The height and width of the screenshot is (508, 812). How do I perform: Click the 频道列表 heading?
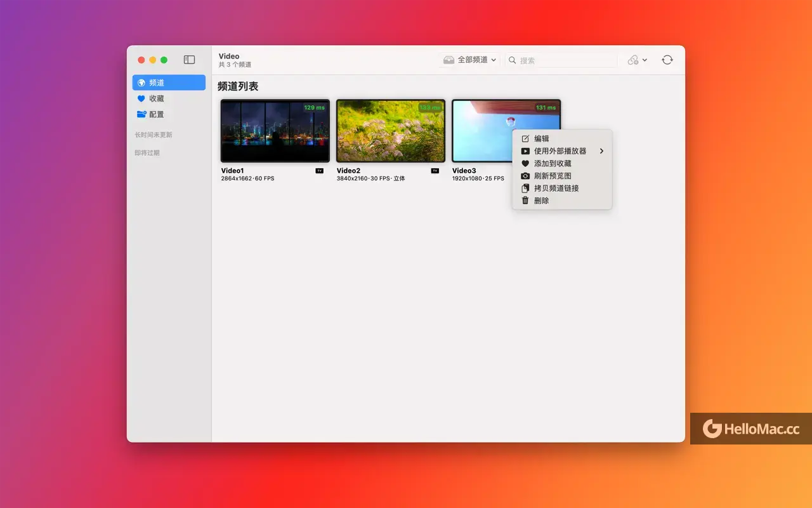coord(238,86)
